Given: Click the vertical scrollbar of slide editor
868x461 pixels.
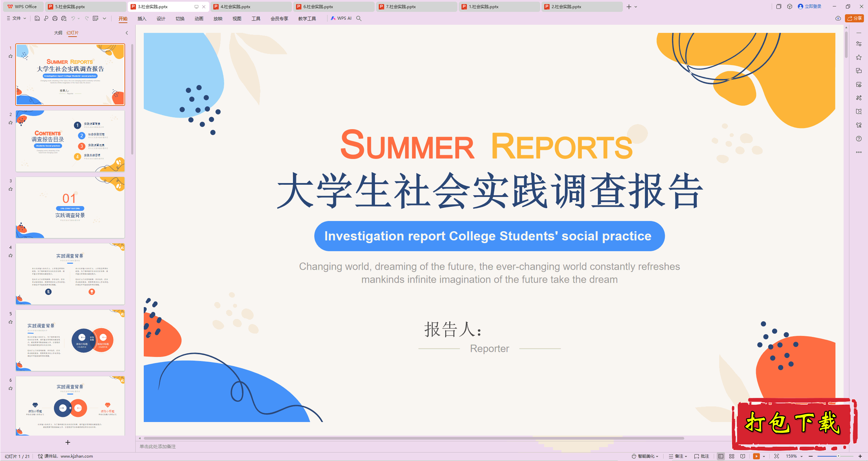Looking at the screenshot, I should click(x=846, y=44).
